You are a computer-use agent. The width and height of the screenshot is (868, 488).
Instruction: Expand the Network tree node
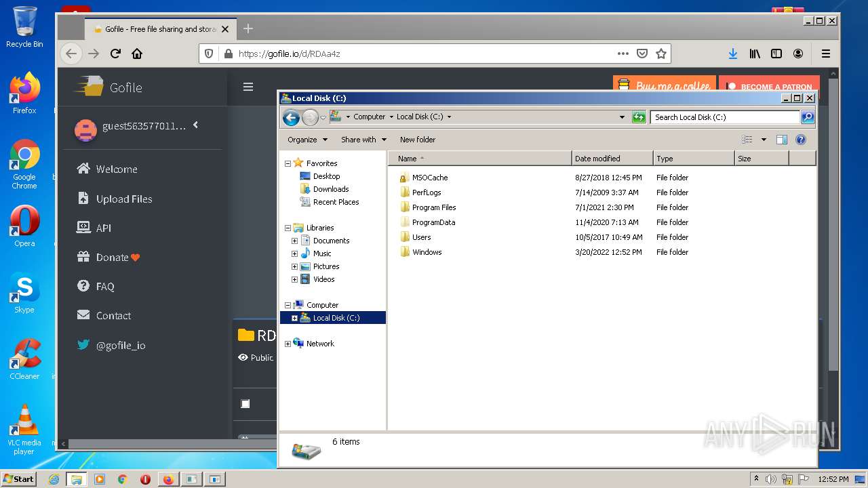point(288,344)
